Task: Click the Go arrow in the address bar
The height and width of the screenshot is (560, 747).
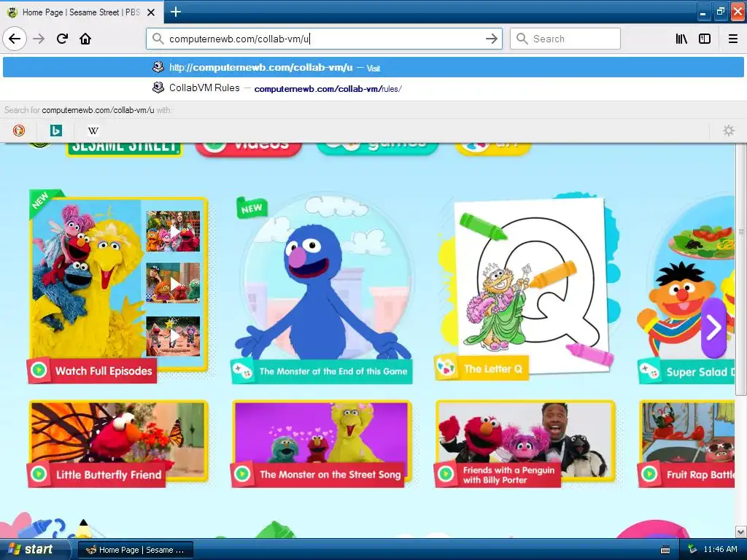Action: (x=491, y=39)
